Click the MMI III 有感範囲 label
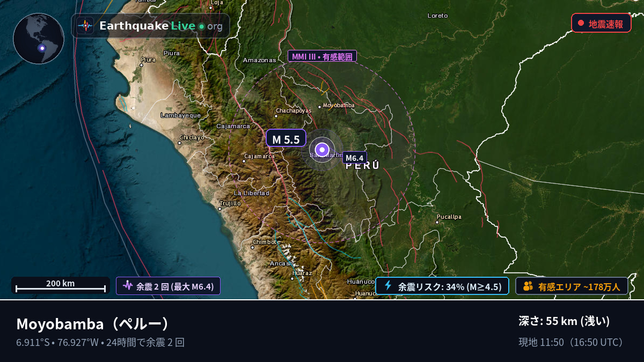644x362 pixels. point(322,56)
